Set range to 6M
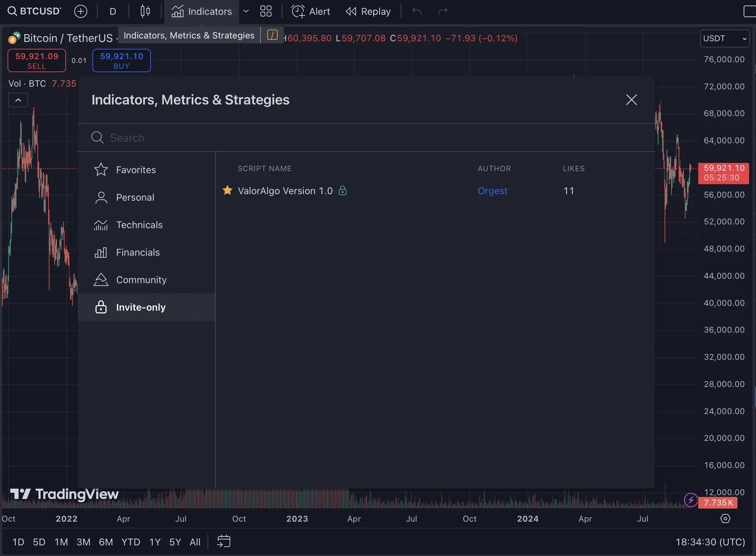This screenshot has height=556, width=756. tap(106, 542)
